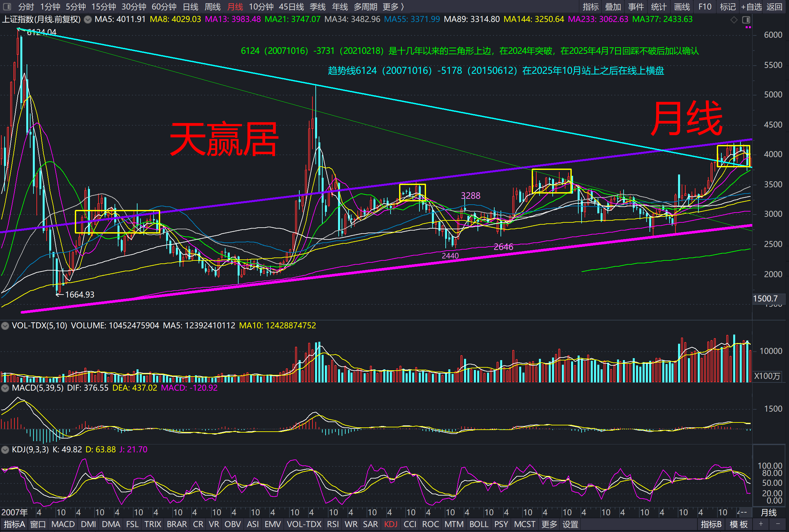Select the BRAR indicator tab
Viewport: 789px width, 532px height.
[x=177, y=524]
